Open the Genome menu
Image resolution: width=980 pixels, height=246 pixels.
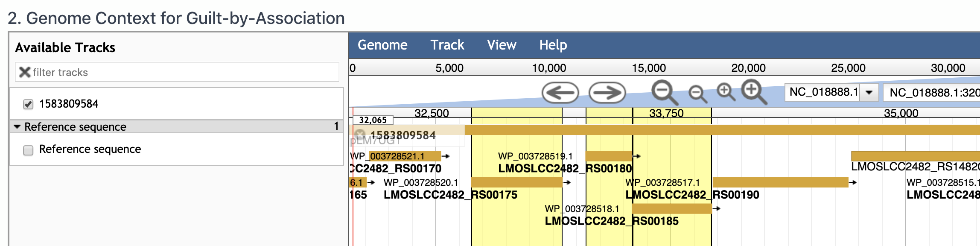[382, 45]
